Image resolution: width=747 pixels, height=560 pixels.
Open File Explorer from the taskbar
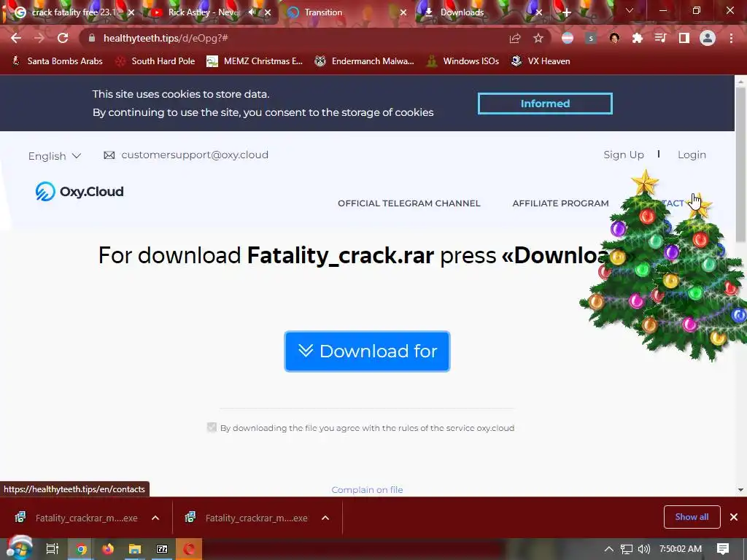[135, 549]
